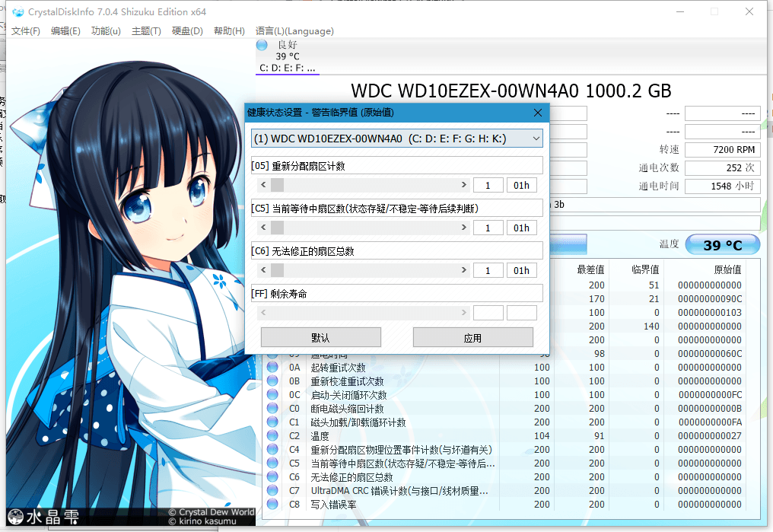Select the 启动-关闭循环次数 attribute row
This screenshot has height=532, width=773.
pyautogui.click(x=506, y=395)
